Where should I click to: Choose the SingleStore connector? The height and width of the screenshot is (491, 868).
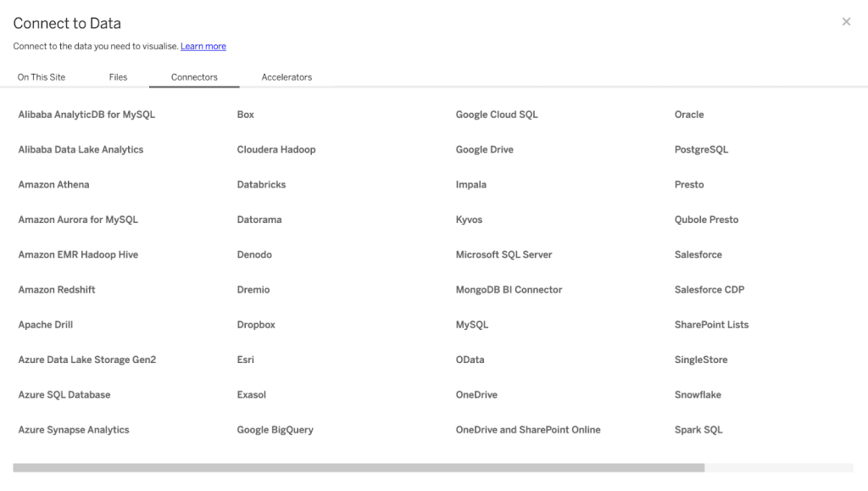(x=701, y=360)
